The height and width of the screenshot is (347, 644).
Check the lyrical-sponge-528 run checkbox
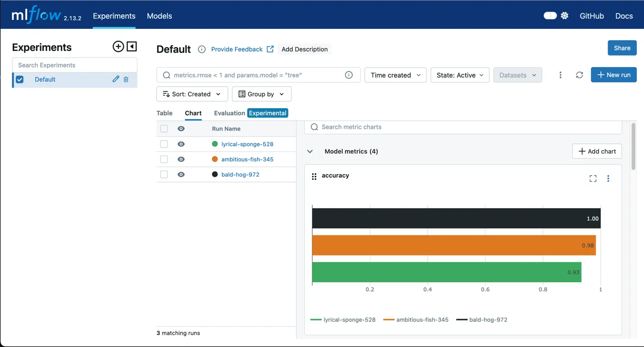pyautogui.click(x=164, y=144)
